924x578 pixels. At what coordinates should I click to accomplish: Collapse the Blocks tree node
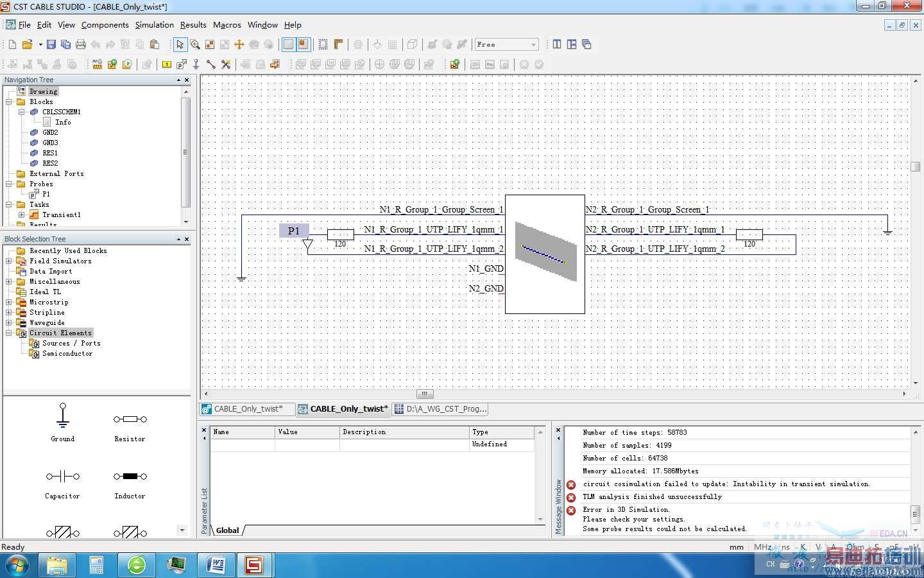point(9,101)
